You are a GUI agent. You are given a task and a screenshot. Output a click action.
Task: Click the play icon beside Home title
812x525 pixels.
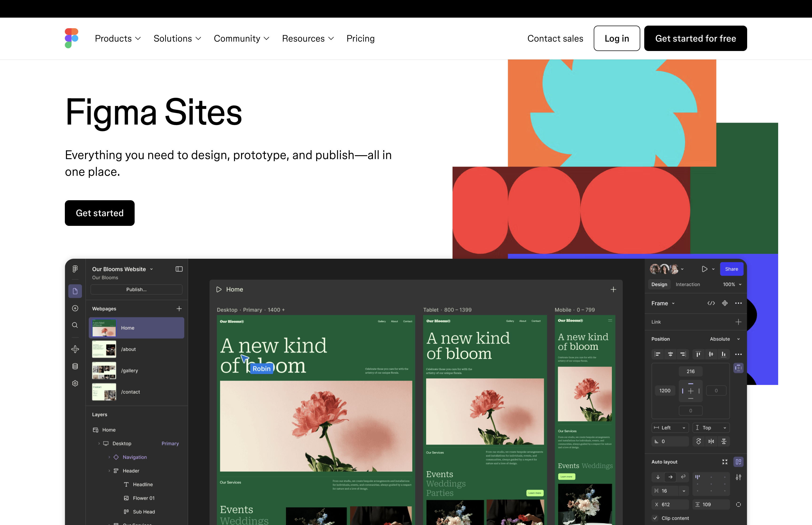219,290
